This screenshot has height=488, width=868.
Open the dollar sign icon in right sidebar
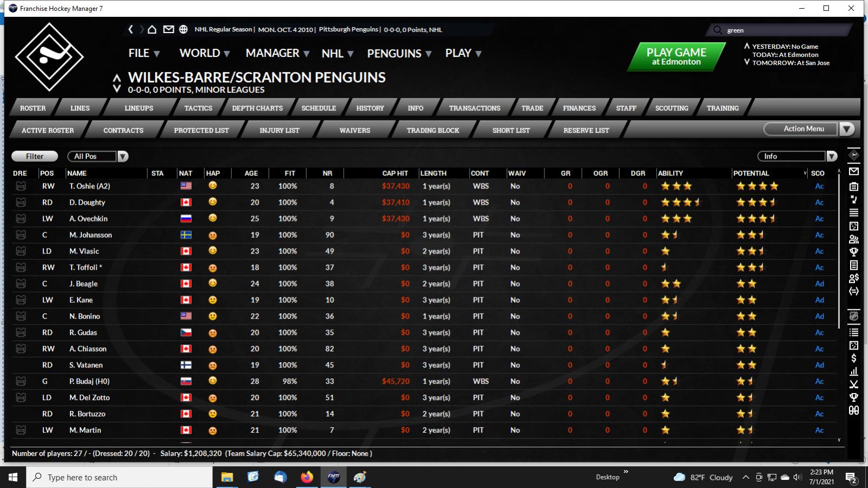(854, 358)
